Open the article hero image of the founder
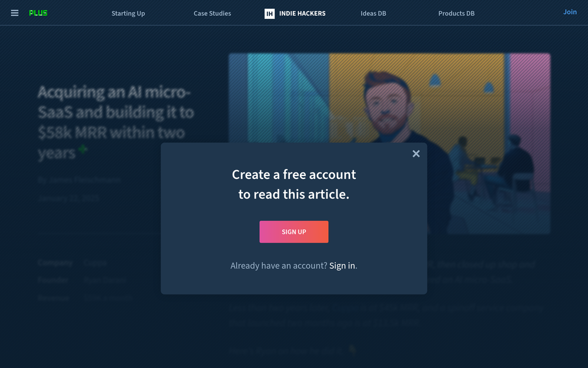This screenshot has width=588, height=368. point(389,144)
